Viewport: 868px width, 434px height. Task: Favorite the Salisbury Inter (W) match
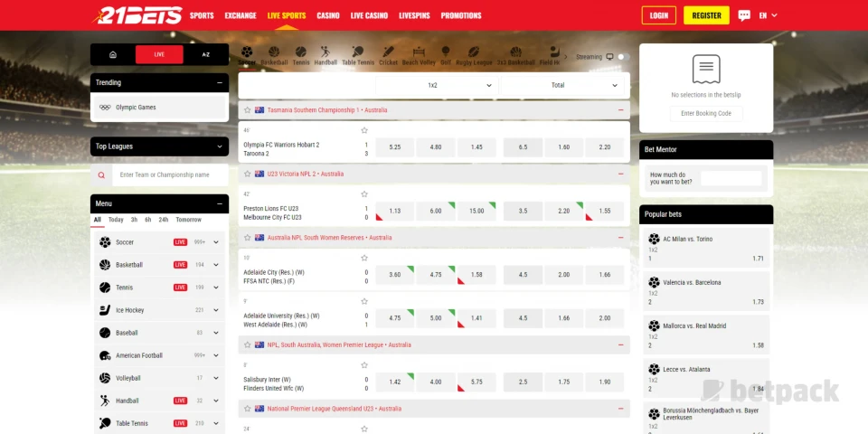pos(364,365)
